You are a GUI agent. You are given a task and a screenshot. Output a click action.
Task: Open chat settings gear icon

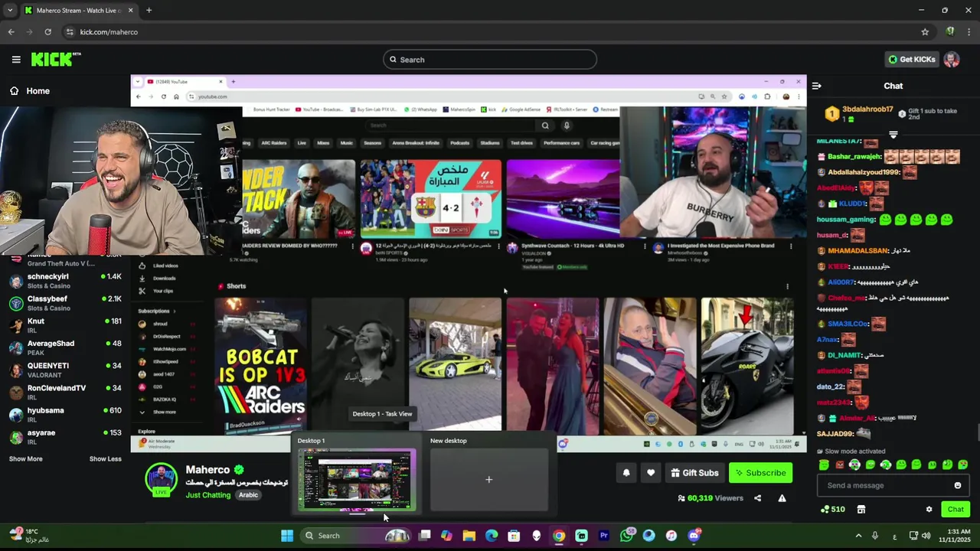click(929, 509)
